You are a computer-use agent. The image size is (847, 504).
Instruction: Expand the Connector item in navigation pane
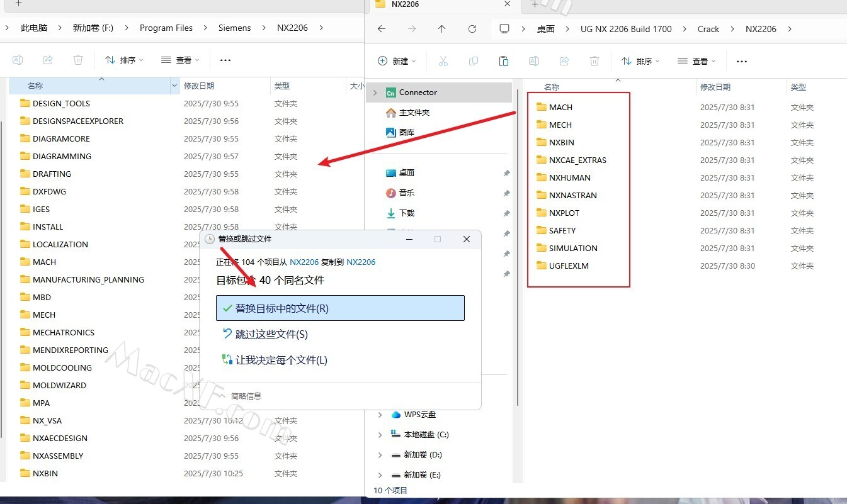(375, 92)
